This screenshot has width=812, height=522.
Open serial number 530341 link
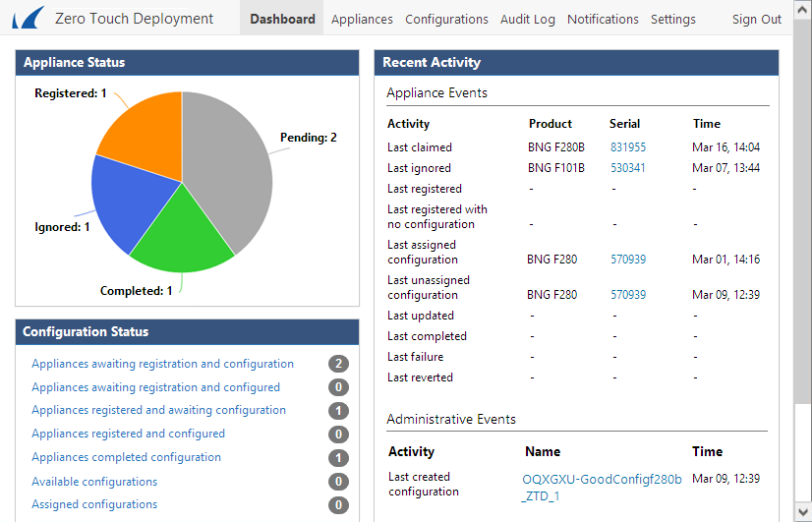point(628,168)
